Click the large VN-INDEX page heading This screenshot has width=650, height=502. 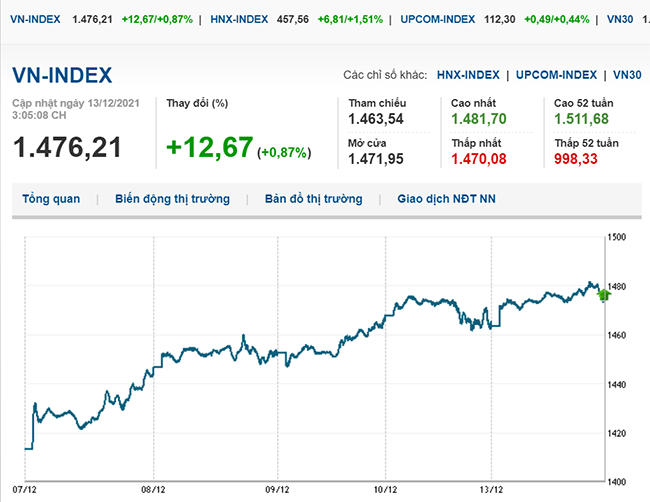(62, 75)
